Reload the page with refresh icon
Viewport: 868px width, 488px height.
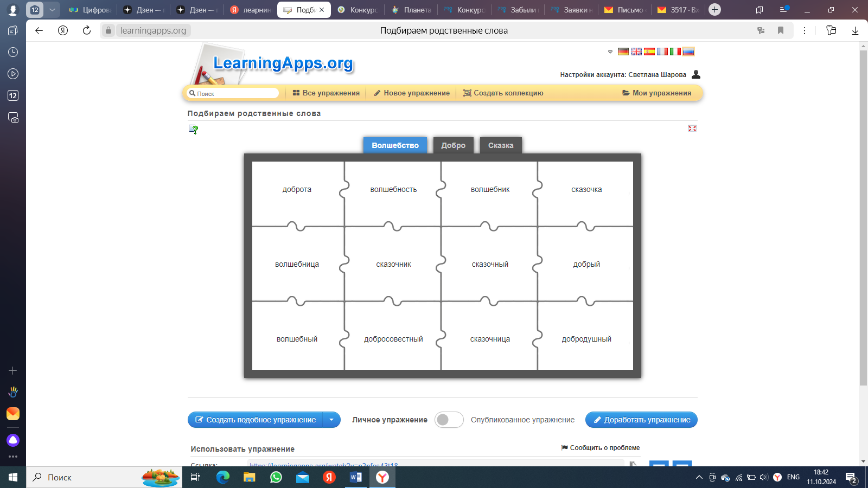87,30
